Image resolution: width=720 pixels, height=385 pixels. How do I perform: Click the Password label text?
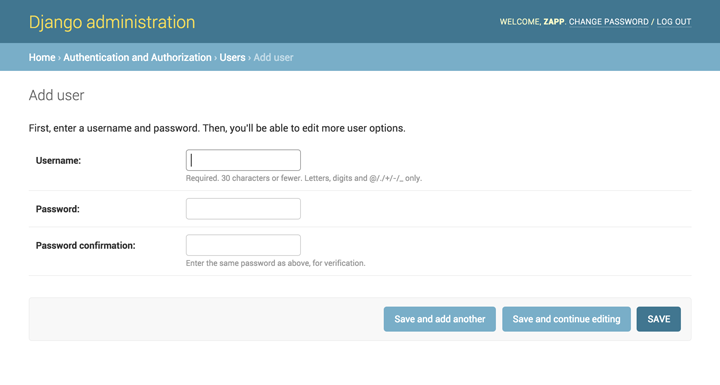pyautogui.click(x=57, y=209)
